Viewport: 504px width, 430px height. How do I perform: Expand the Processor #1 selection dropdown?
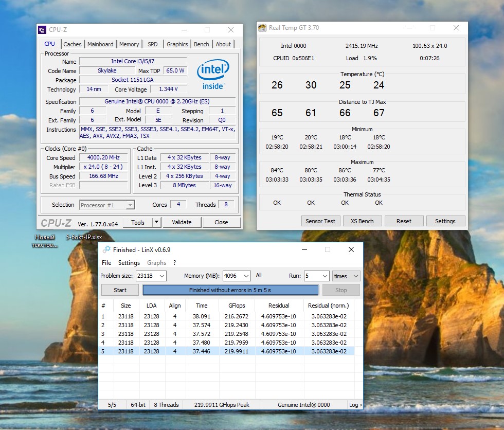[130, 205]
